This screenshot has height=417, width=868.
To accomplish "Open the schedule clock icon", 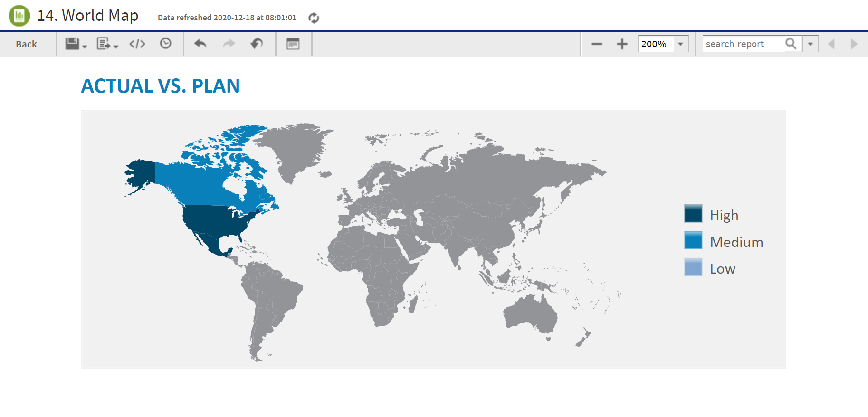I will (x=165, y=44).
